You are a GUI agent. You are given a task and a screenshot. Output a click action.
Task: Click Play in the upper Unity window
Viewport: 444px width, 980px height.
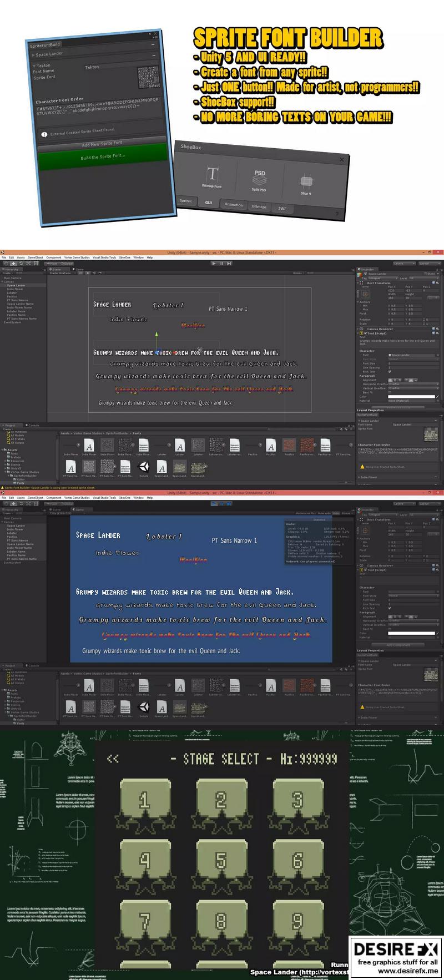tap(214, 263)
